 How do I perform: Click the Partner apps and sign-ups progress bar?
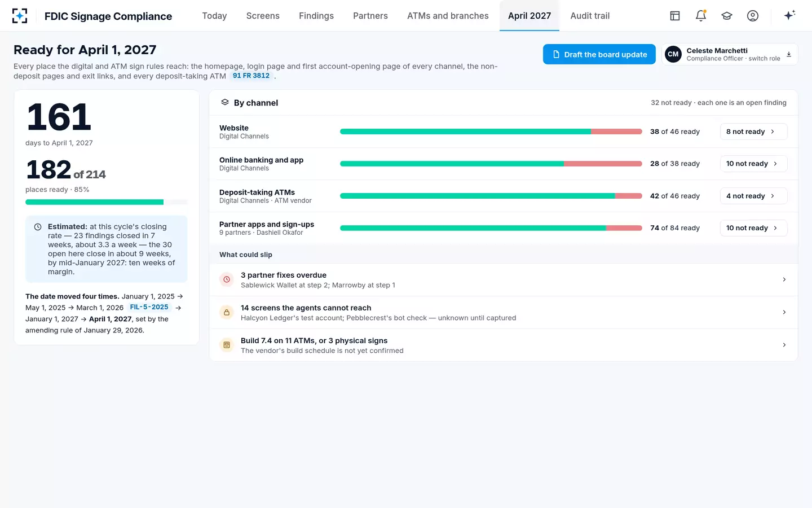491,228
